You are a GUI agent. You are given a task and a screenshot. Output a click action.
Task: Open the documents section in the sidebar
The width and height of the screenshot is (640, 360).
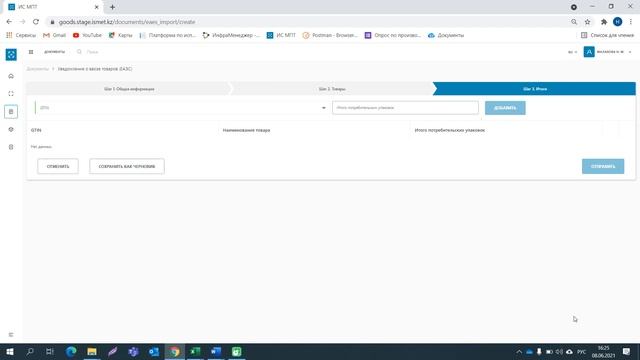tap(11, 111)
